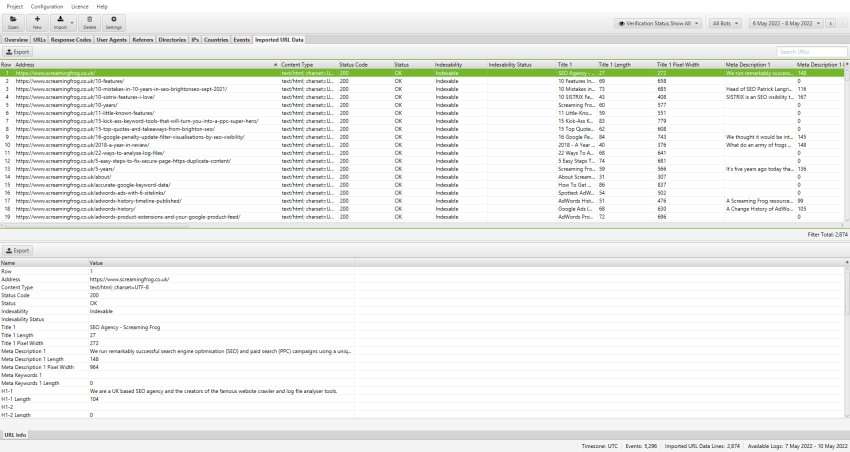Switch to the Events tab
The height and width of the screenshot is (452, 850).
(242, 40)
